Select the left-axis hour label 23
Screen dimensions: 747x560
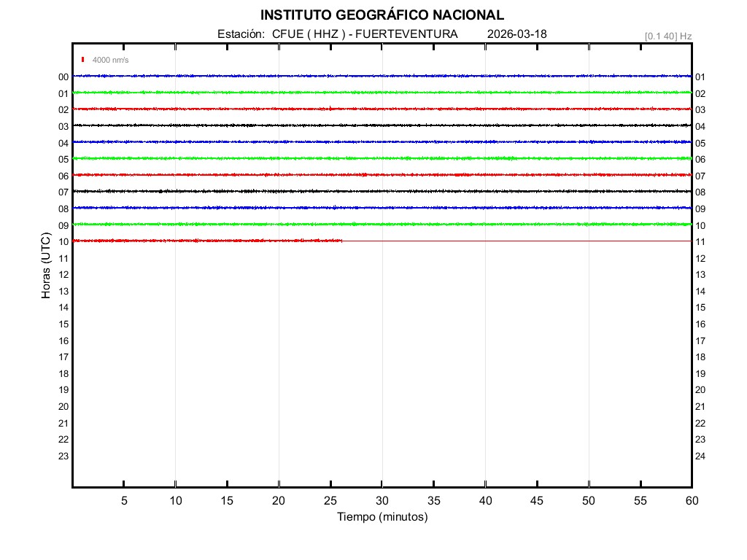(63, 456)
